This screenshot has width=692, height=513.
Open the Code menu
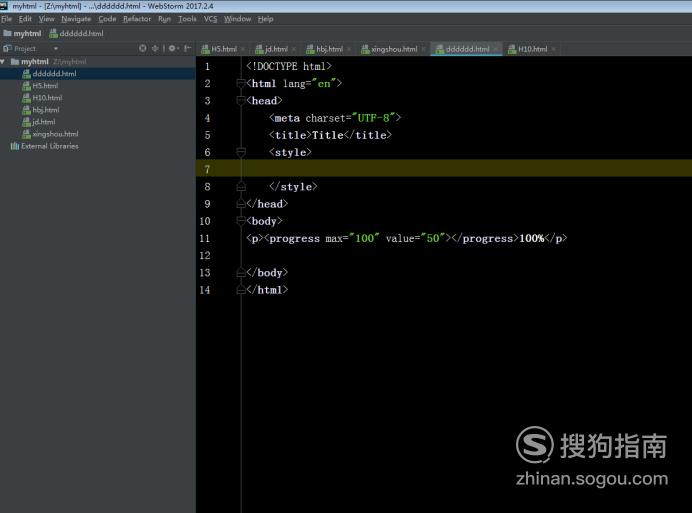(107, 19)
